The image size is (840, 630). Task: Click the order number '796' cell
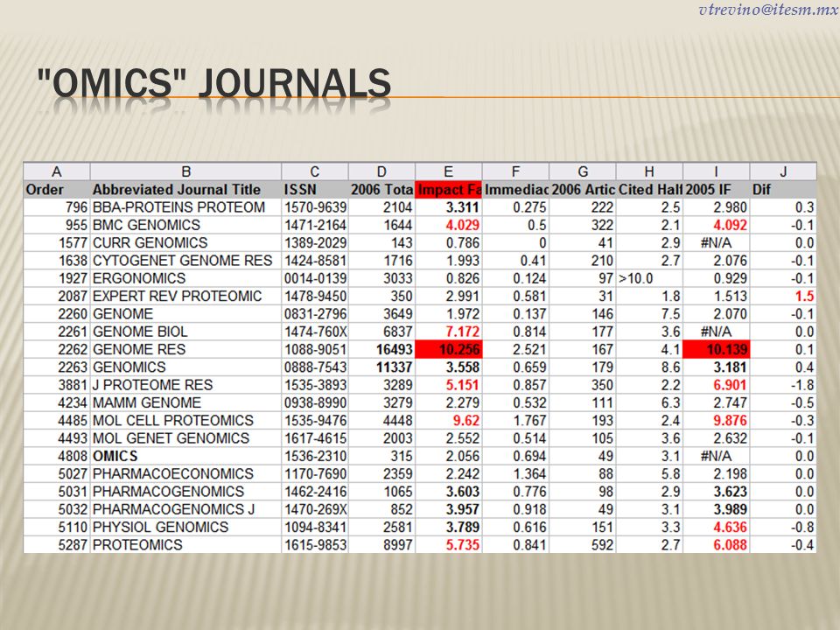[57, 207]
